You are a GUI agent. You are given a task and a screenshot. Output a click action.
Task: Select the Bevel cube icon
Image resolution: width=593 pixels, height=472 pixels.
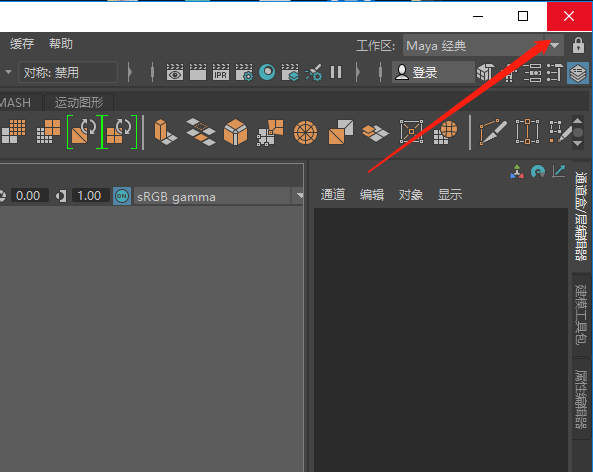235,132
